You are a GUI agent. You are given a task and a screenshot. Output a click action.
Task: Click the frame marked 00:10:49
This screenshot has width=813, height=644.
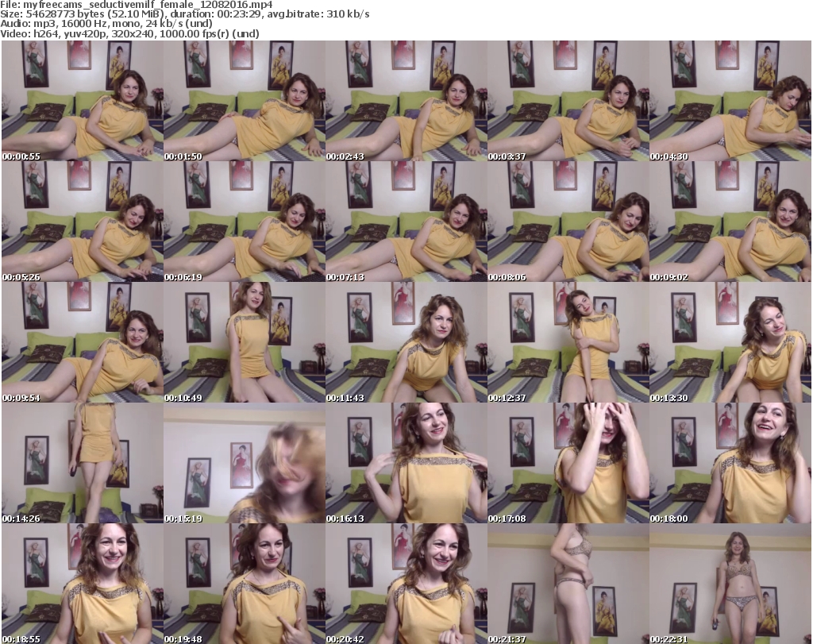(245, 343)
